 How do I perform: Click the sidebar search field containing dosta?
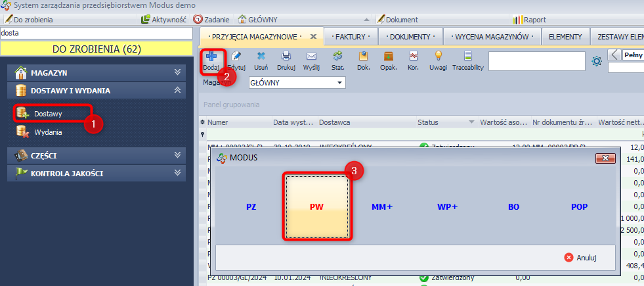[96, 34]
